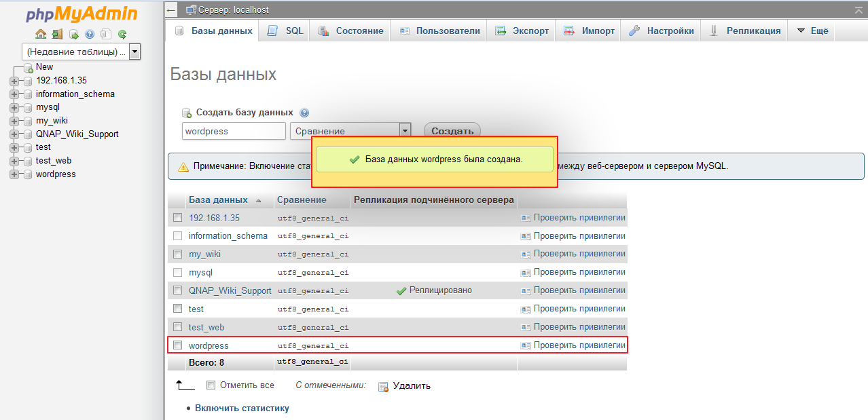Check the wordpress row checkbox
This screenshot has width=868, height=420.
pos(177,345)
